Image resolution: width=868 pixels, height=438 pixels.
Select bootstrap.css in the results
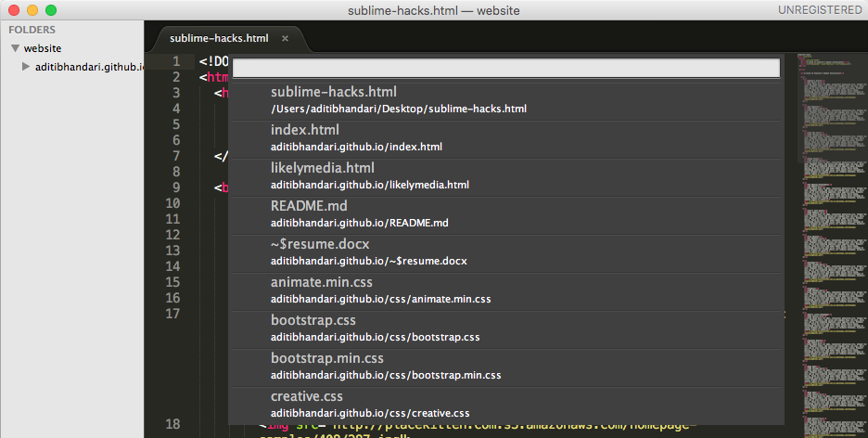point(506,330)
